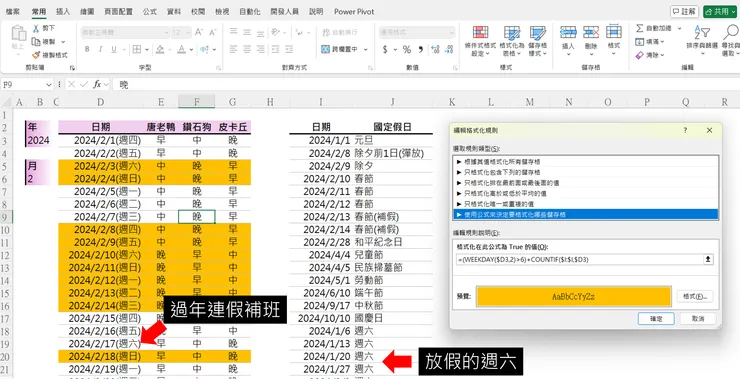740x385 pixels.
Task: Expand the Merge and Center dropdown arrow
Action: coord(365,50)
